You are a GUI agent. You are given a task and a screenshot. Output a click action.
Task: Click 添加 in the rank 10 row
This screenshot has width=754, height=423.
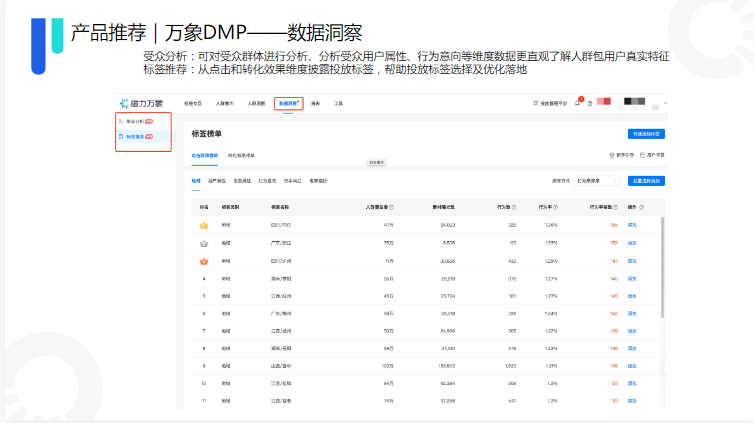pos(632,384)
